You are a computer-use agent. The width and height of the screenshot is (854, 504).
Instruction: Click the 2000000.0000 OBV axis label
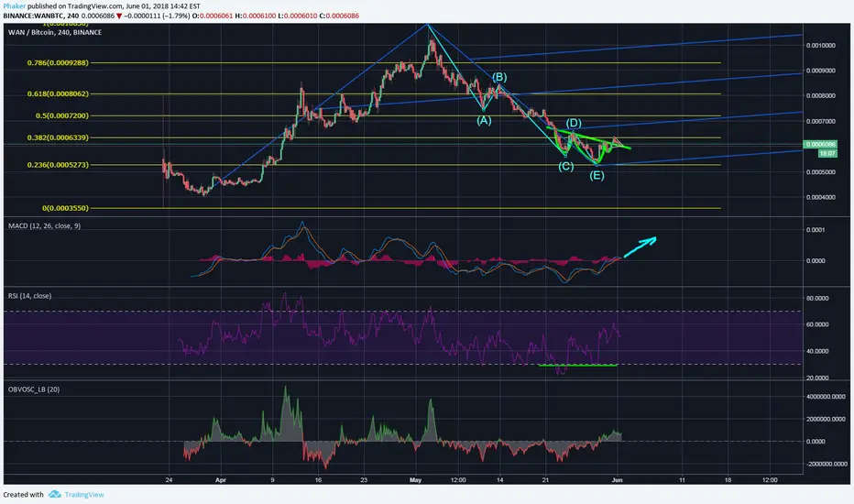826,420
